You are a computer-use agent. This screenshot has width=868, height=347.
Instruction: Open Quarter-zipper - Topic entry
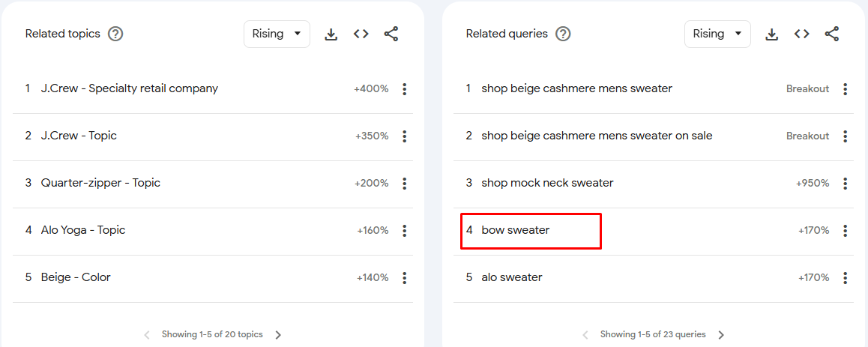click(x=213, y=183)
